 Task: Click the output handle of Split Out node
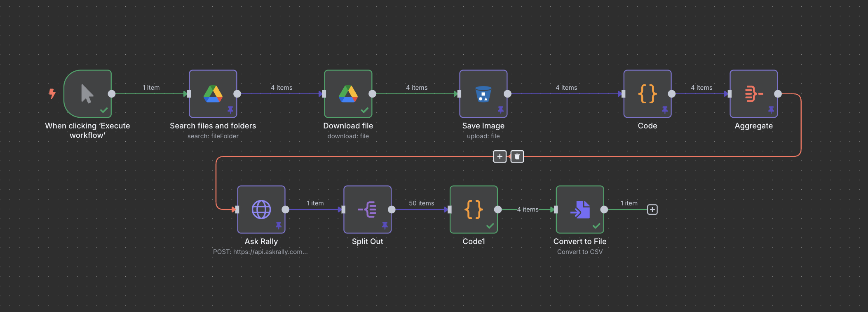(392, 210)
